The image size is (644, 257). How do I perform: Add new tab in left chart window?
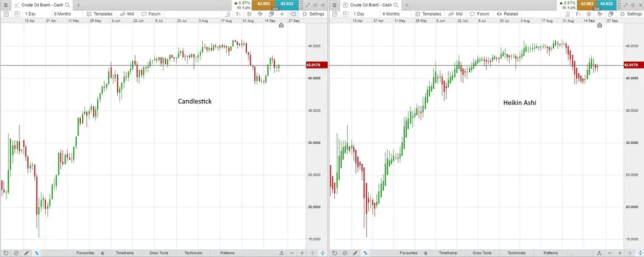pyautogui.click(x=78, y=5)
